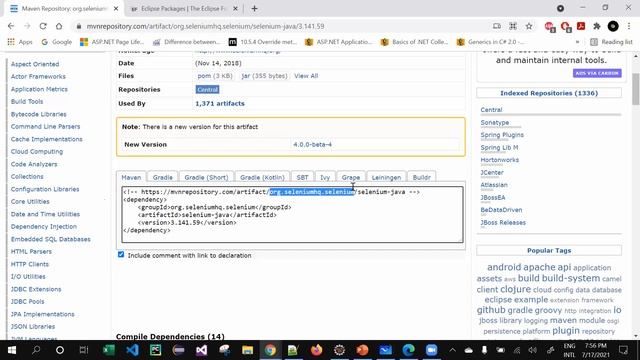Click the address bar URL
The height and width of the screenshot is (360, 640).
205,26
